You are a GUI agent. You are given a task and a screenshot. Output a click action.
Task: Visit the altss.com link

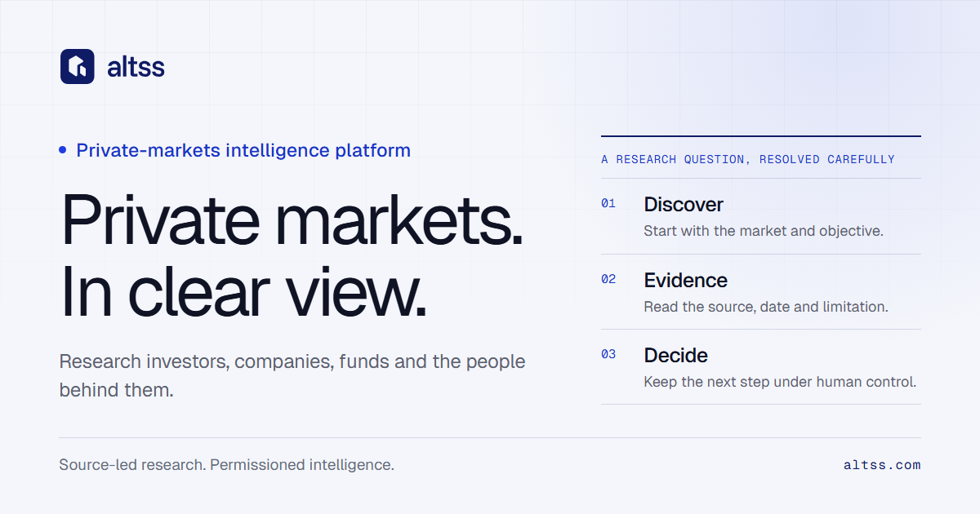point(882,465)
